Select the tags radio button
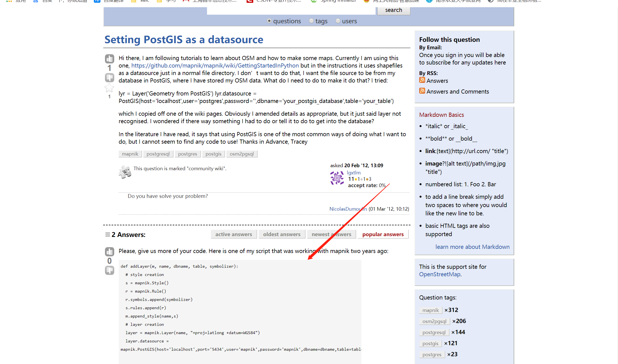 (311, 21)
